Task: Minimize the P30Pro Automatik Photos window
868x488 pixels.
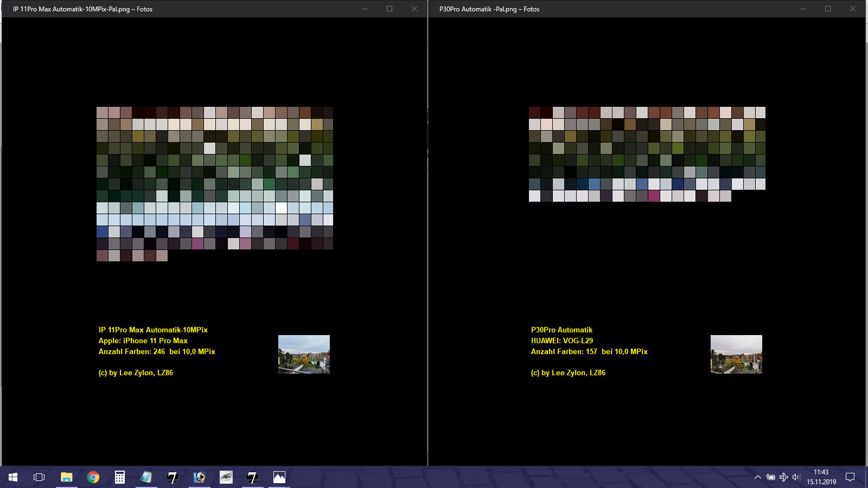Action: (x=803, y=9)
